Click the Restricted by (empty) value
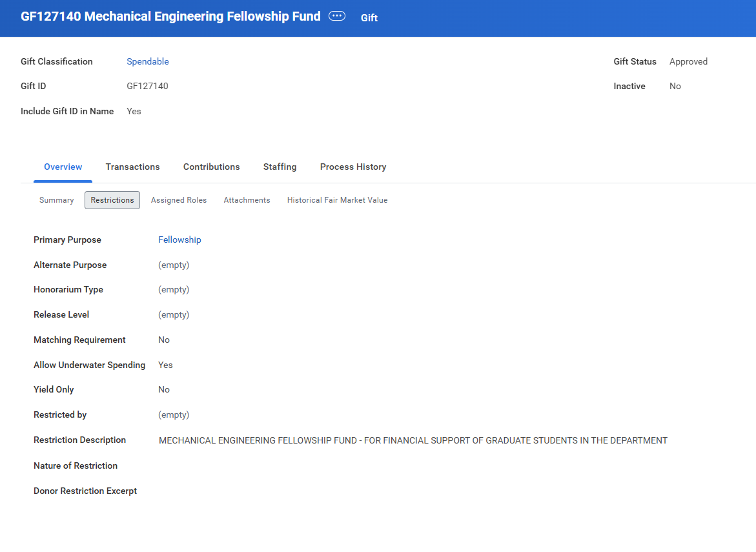Image resolution: width=756 pixels, height=552 pixels. (x=174, y=414)
